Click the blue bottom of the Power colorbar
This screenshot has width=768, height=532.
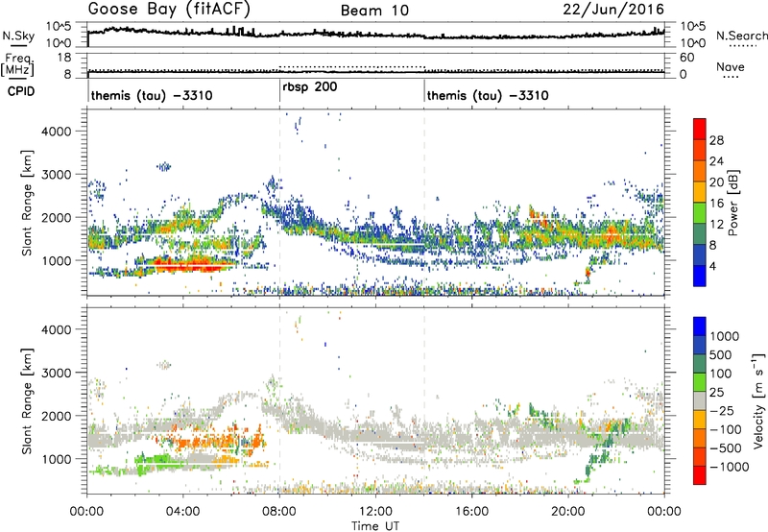coord(700,277)
